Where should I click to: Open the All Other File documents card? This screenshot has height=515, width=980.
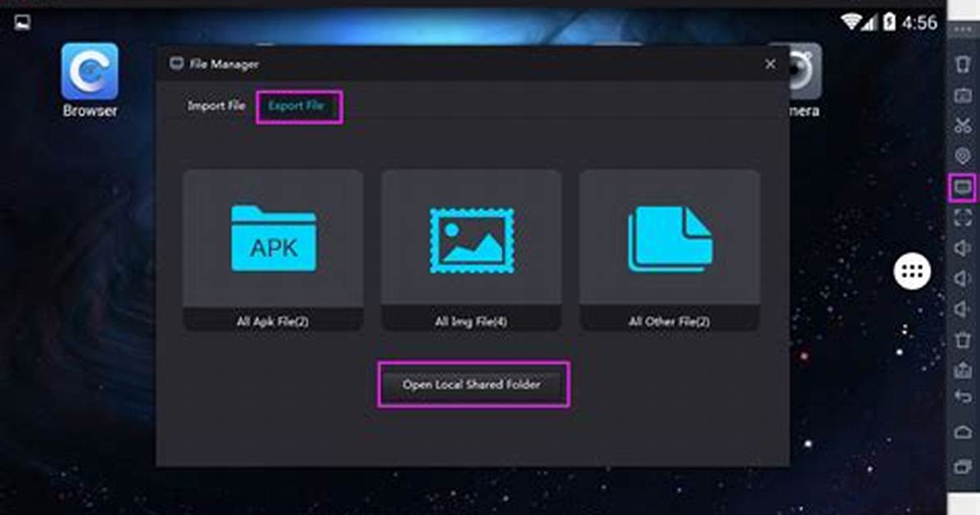coord(669,250)
